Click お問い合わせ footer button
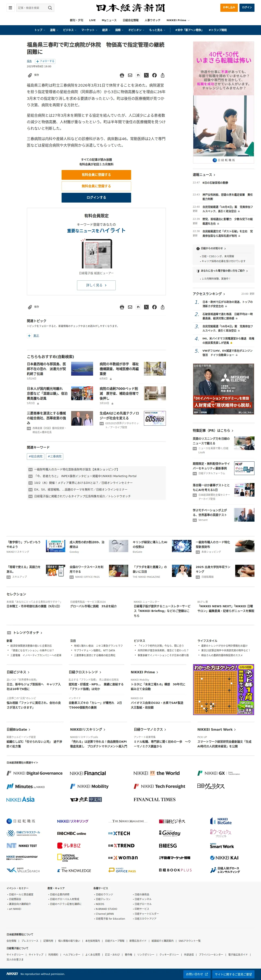 [x=197, y=974]
